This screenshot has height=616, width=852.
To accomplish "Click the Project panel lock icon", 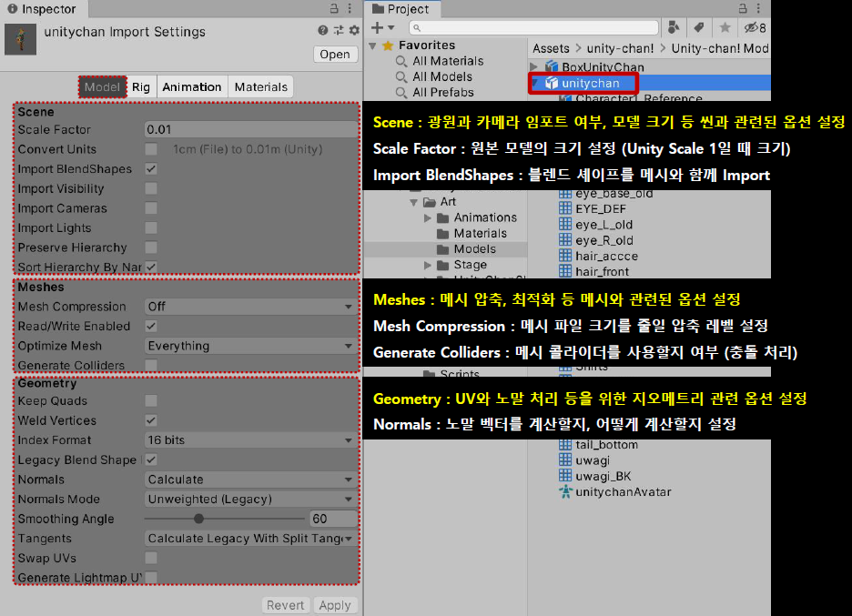I will click(743, 9).
